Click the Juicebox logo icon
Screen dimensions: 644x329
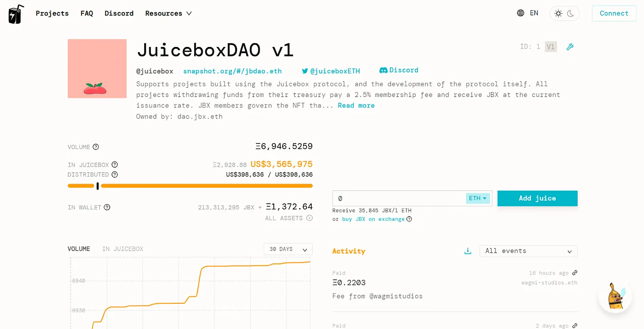(16, 14)
